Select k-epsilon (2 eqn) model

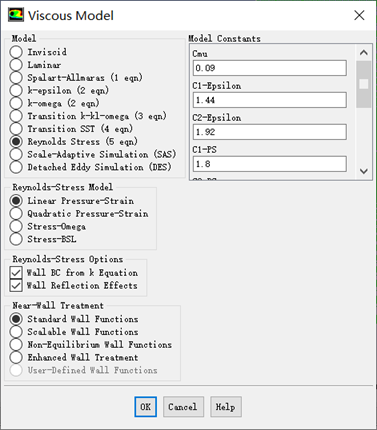click(16, 90)
